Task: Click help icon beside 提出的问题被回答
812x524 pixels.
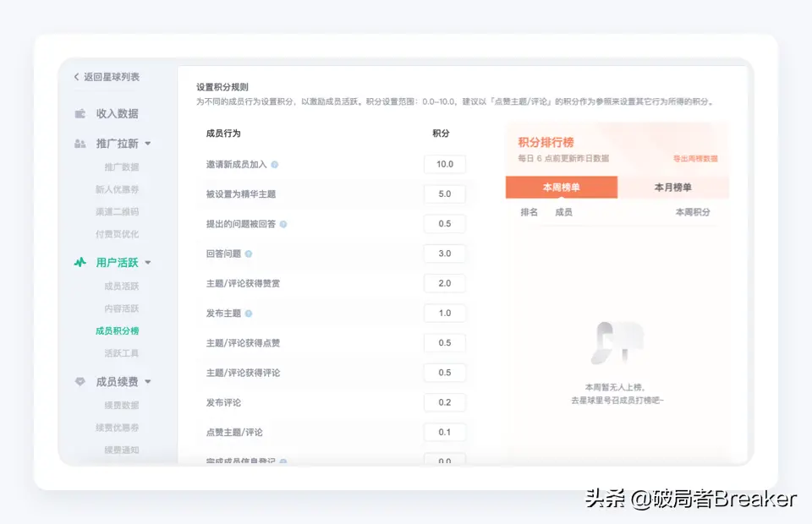Action: [283, 224]
